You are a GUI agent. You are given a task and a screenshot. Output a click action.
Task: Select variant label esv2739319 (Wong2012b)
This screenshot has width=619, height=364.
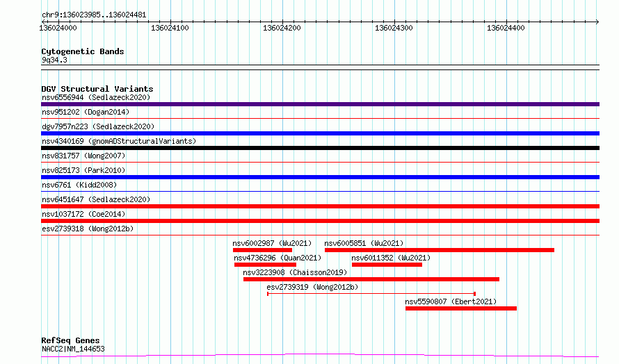click(x=312, y=287)
